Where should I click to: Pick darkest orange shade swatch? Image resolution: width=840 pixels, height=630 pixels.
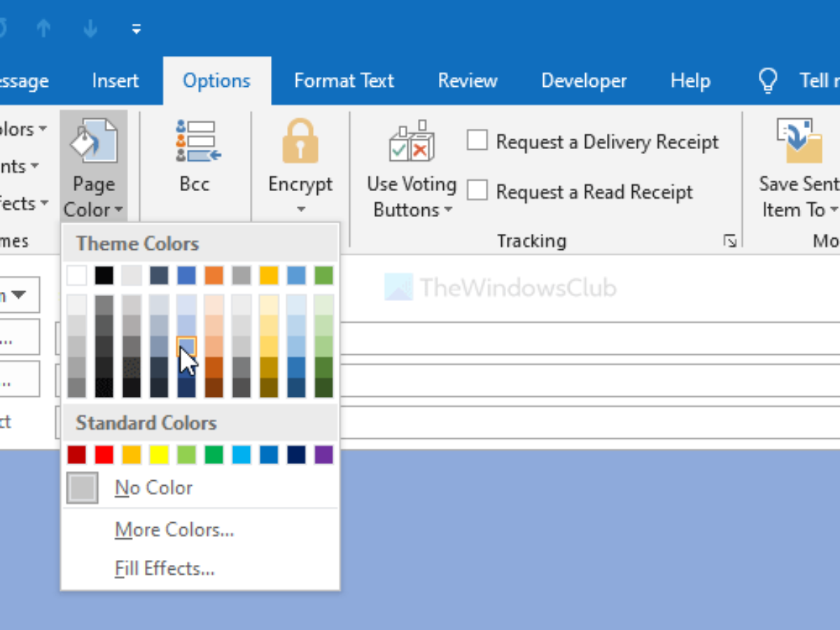[213, 388]
